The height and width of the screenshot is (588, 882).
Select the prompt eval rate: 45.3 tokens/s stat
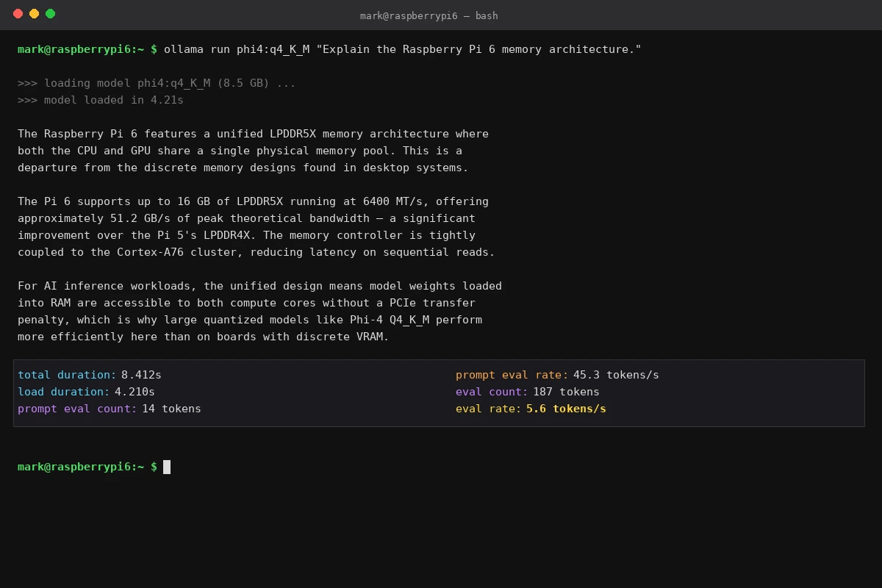pos(557,375)
